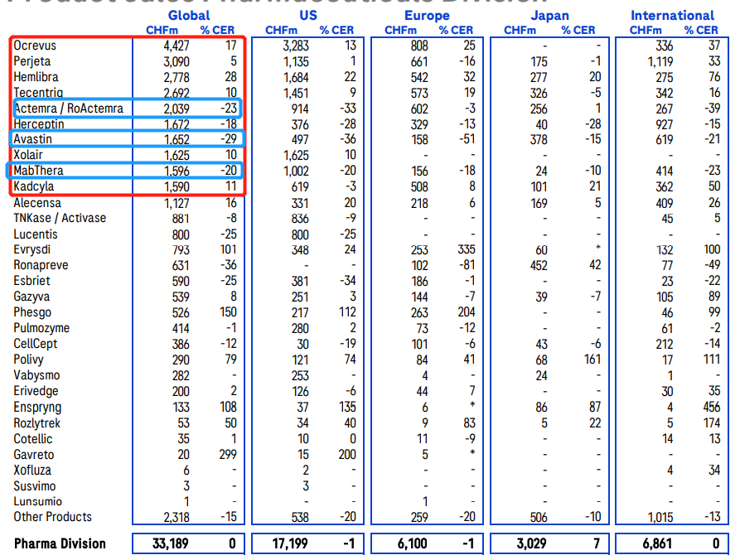
Task: Click the TNKase / Activase label
Action: (60, 218)
